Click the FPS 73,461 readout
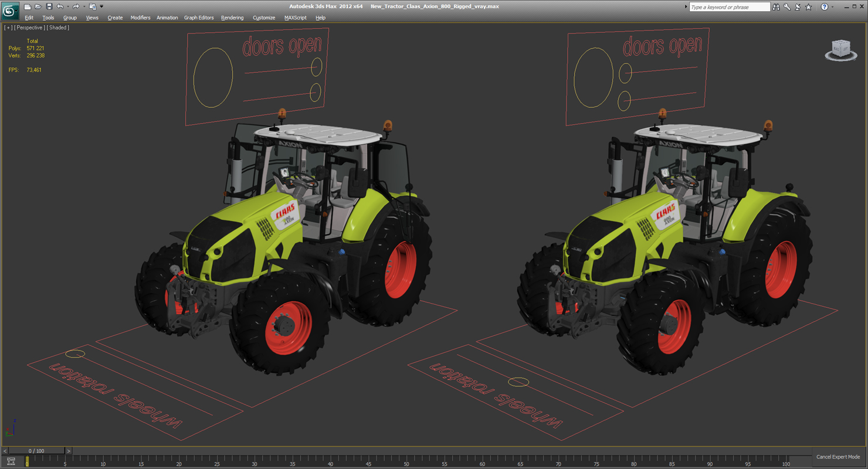 [25, 70]
